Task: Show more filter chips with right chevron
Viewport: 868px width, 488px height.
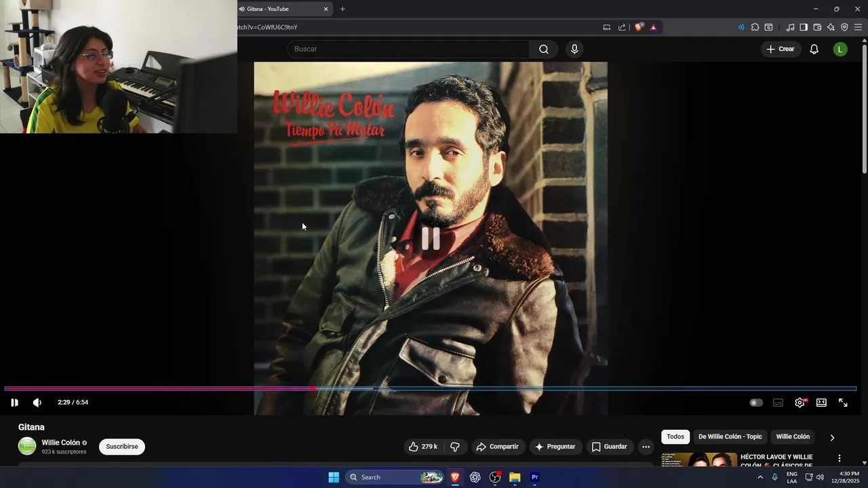Action: [x=832, y=438]
